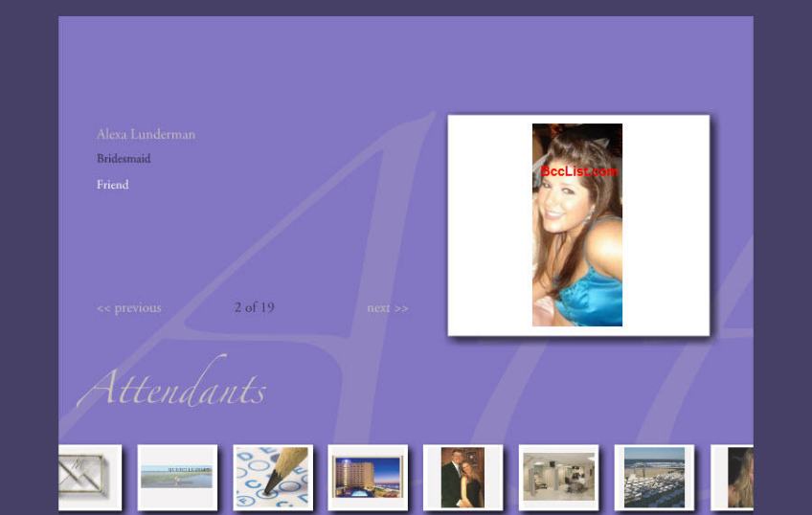
Task: Click the name Alexa Lunderman
Action: pos(146,135)
